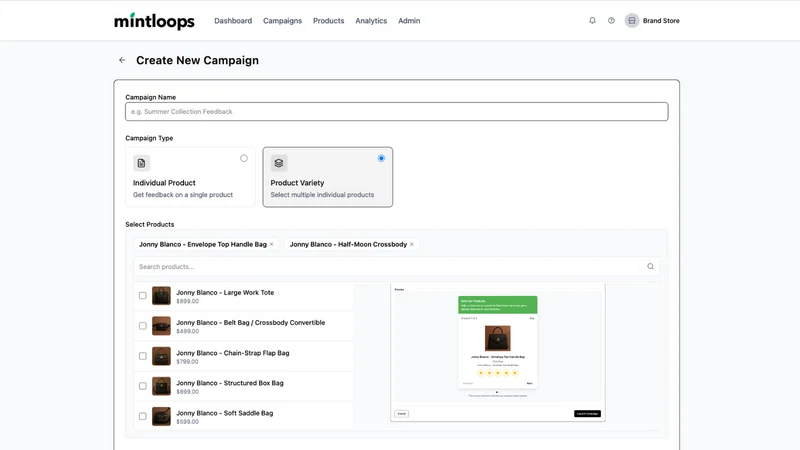Click Structured Box Bag thumbnail
Screen dimensions: 800x450
[x=161, y=386]
